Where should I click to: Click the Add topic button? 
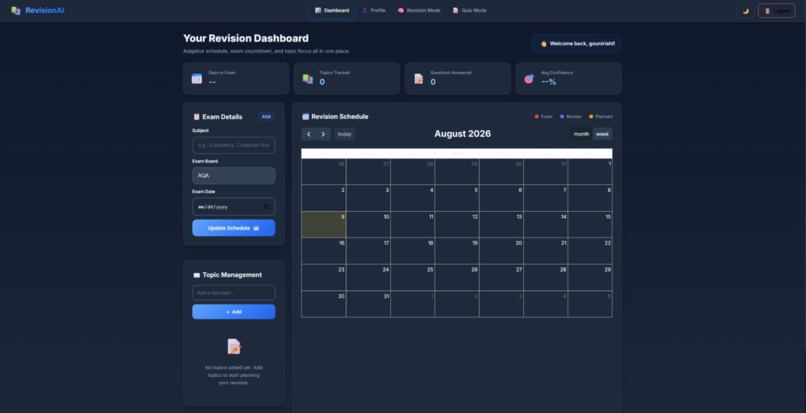pos(234,312)
